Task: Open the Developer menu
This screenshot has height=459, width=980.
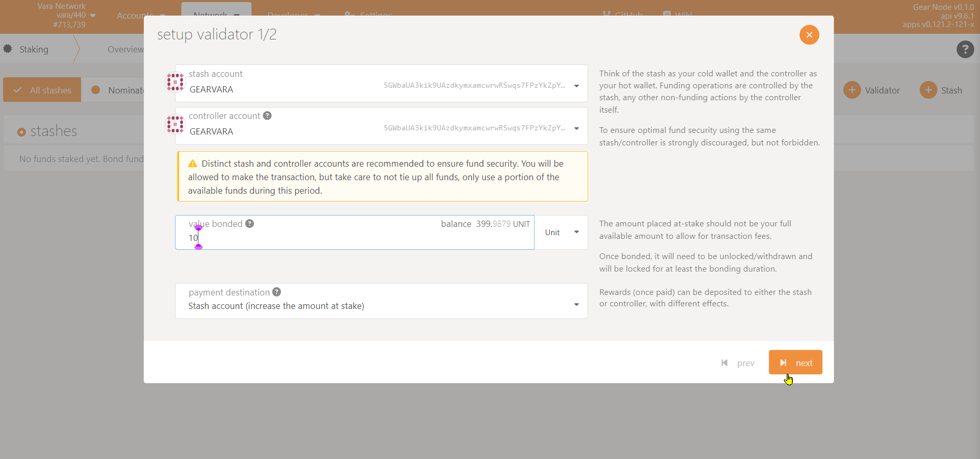Action: (x=294, y=16)
